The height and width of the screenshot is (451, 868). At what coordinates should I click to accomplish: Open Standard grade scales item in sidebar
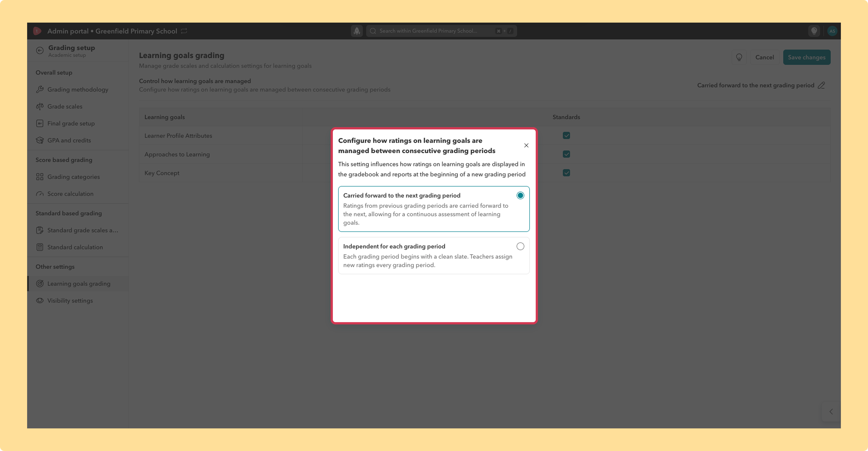pos(78,230)
